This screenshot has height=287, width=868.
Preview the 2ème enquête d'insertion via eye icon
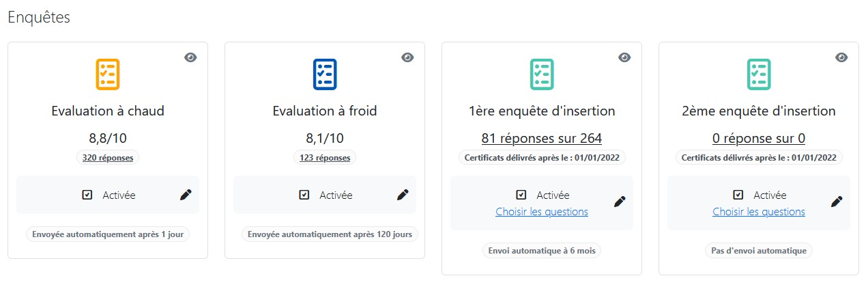[x=841, y=57]
